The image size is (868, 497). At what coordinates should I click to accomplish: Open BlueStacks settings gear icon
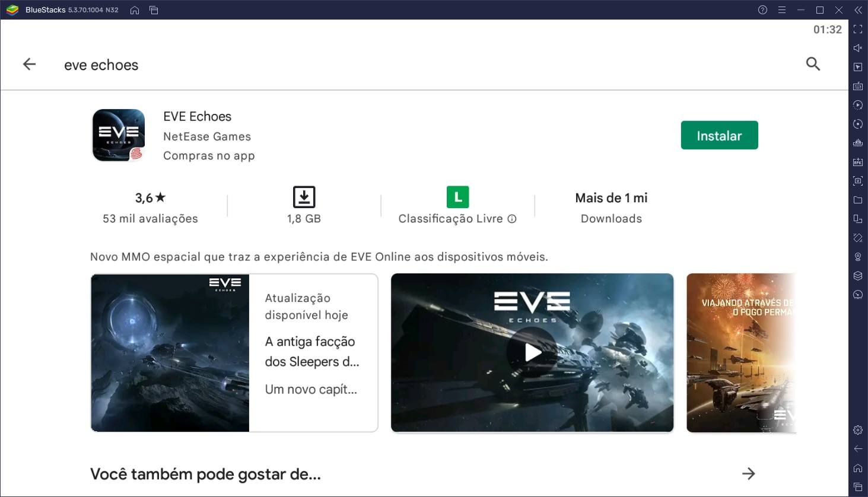click(858, 430)
